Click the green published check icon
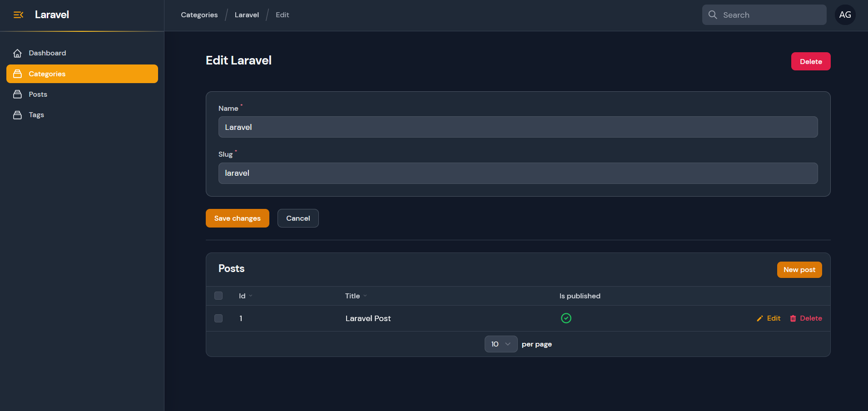Viewport: 868px width, 411px height. click(x=566, y=318)
